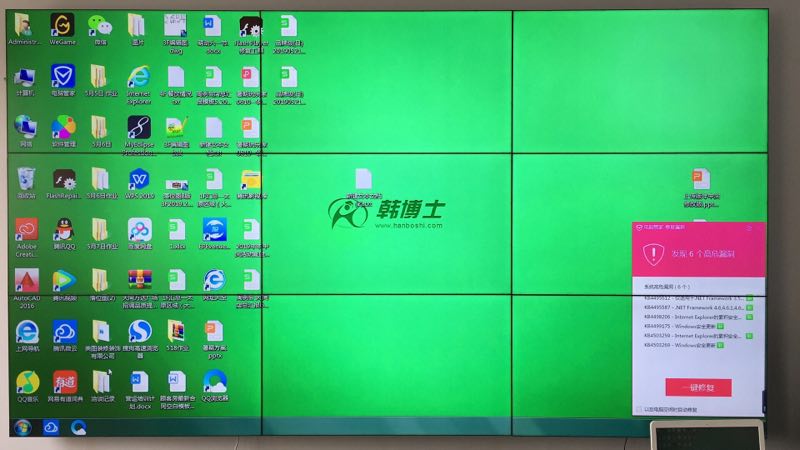The width and height of the screenshot is (800, 450).
Task: Tick the auto-repair checkbox in the popup
Action: click(639, 409)
